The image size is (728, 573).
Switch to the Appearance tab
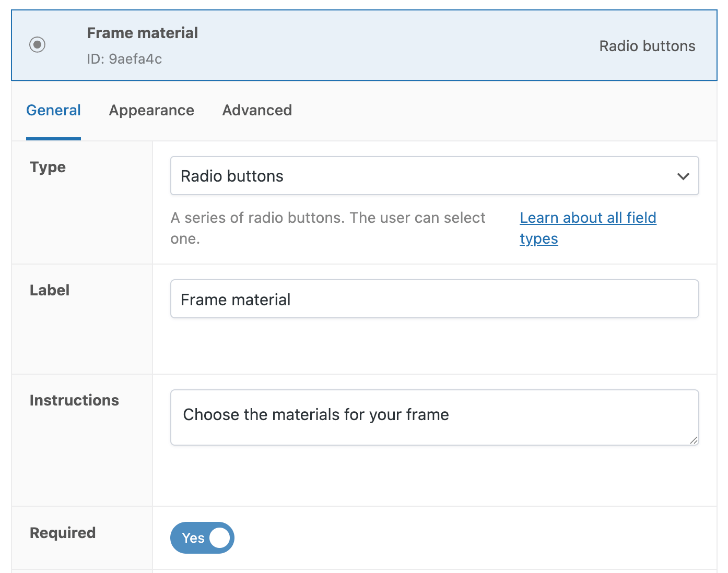pyautogui.click(x=151, y=111)
